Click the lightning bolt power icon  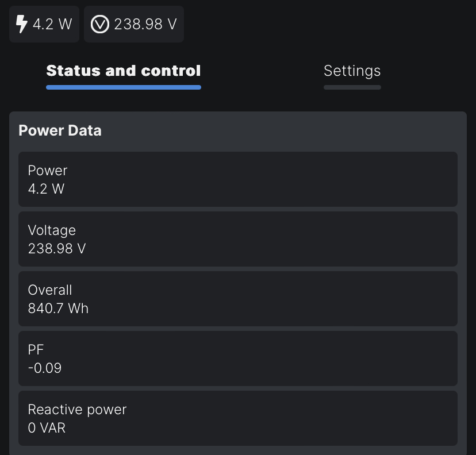(21, 24)
